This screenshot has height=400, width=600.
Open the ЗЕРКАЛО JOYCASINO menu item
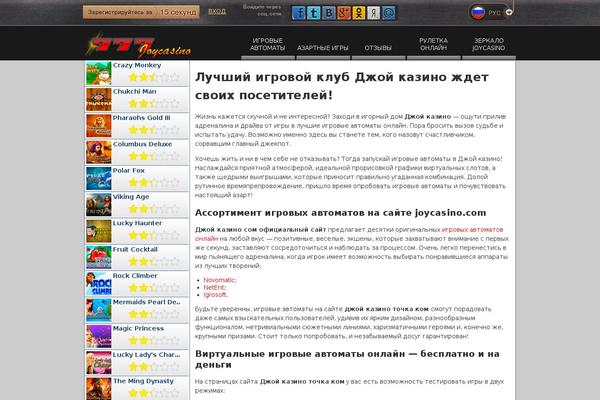(x=488, y=44)
